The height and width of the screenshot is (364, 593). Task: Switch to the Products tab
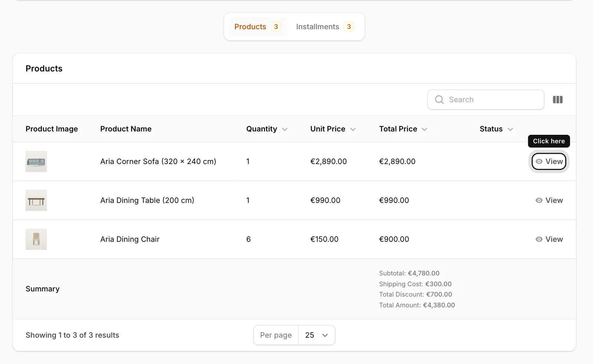click(258, 27)
